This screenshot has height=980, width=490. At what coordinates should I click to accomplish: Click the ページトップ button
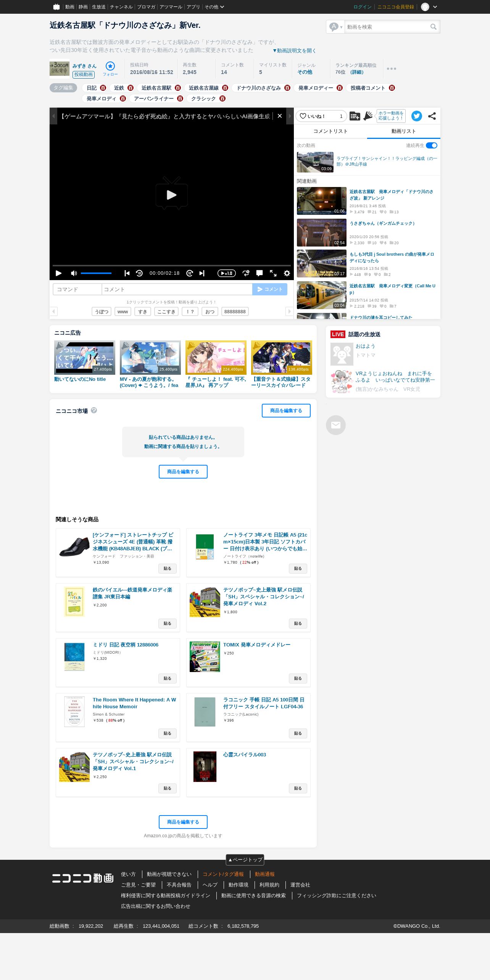click(x=245, y=860)
